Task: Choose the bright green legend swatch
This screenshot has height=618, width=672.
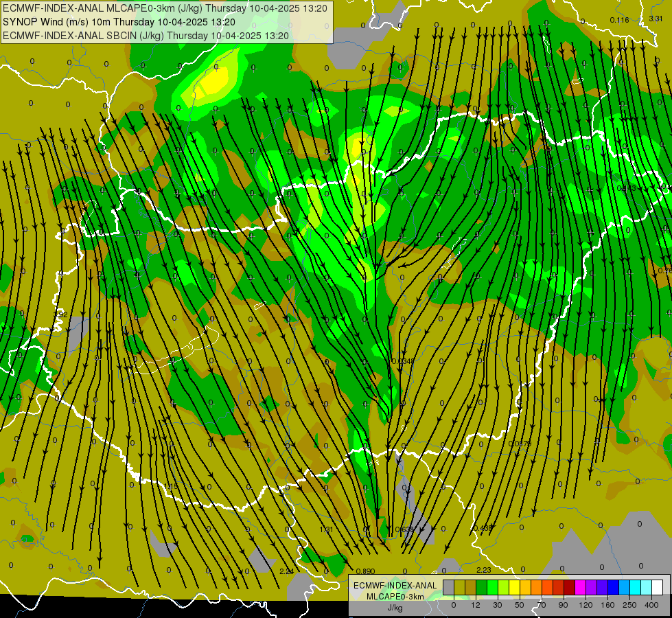Action: coord(493,587)
